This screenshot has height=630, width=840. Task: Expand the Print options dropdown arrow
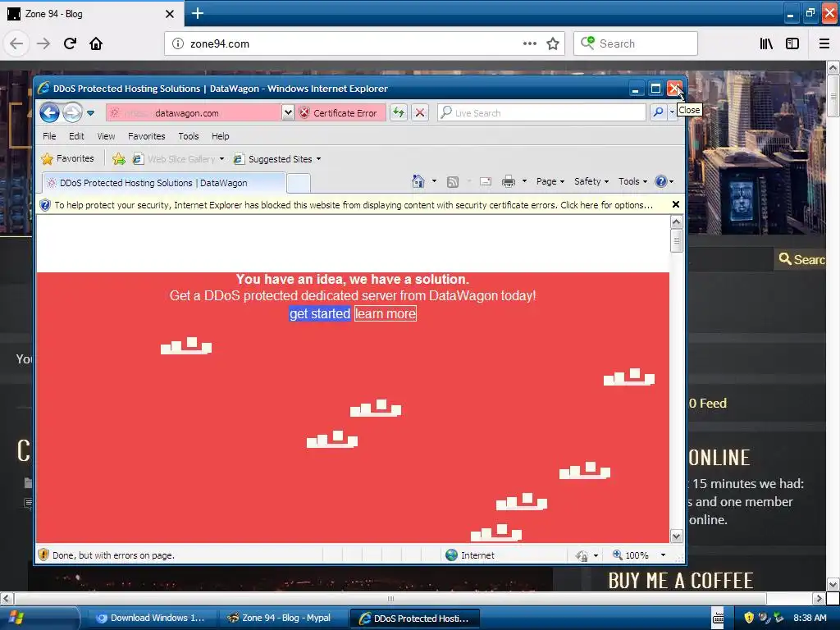click(524, 181)
